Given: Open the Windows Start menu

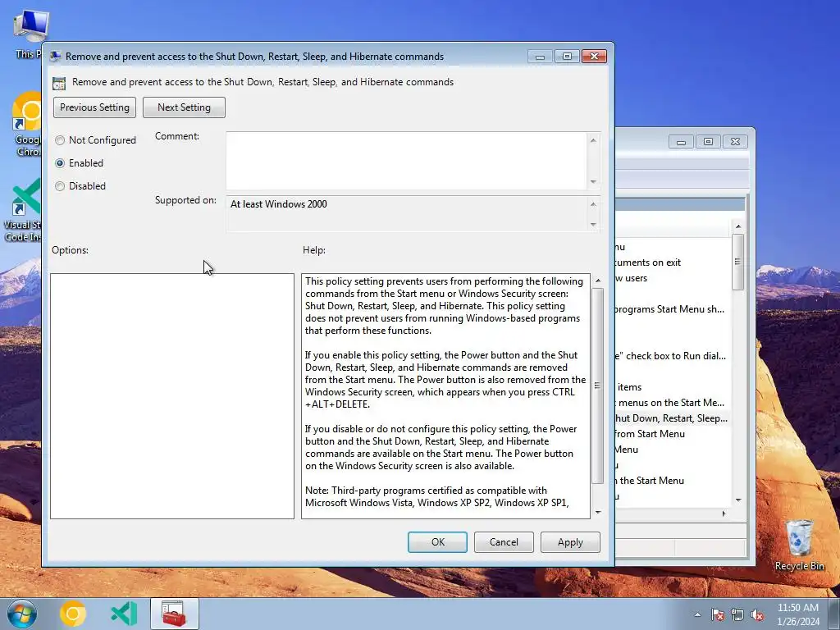Looking at the screenshot, I should pos(22,614).
